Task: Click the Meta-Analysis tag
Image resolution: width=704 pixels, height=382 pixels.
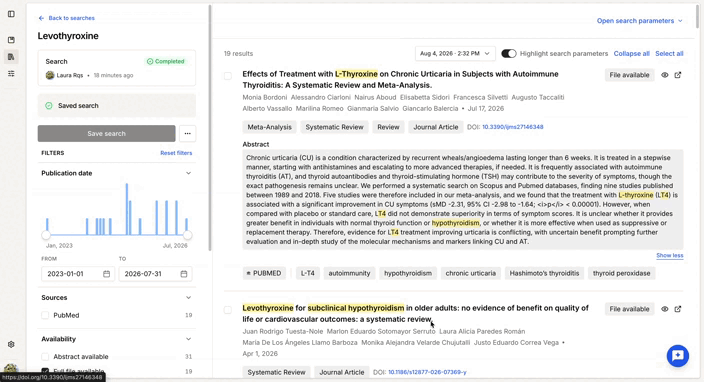Action: [x=269, y=127]
